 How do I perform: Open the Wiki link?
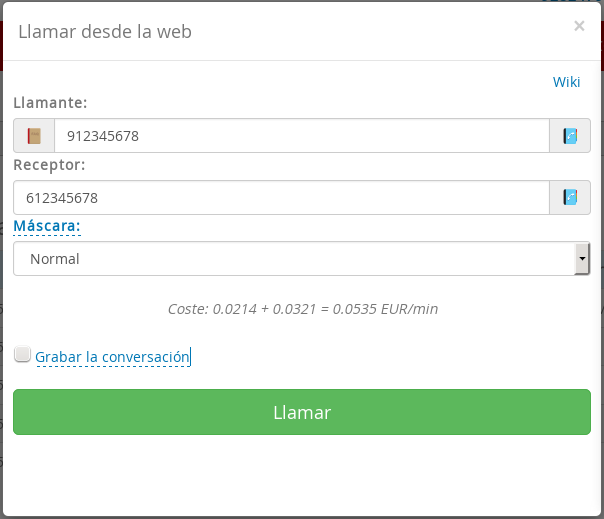566,82
